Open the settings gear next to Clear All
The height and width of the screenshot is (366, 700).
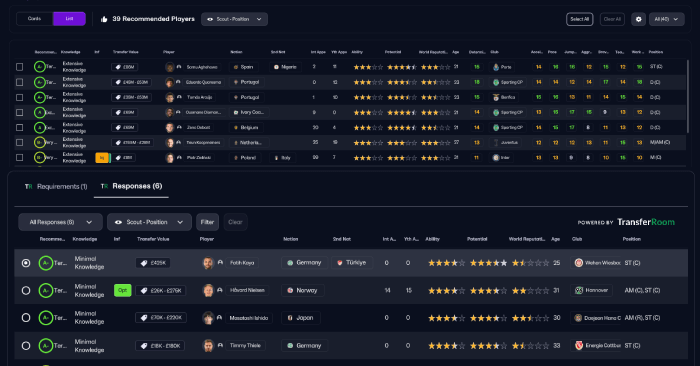[638, 19]
